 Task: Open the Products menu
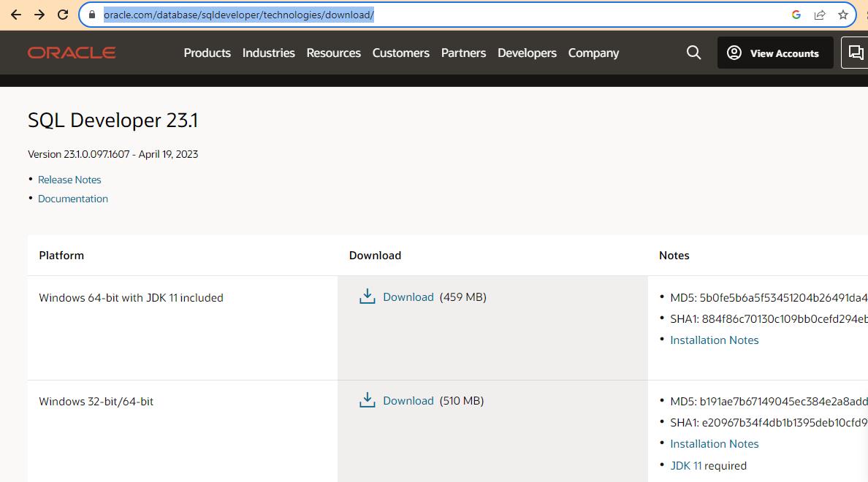point(207,53)
